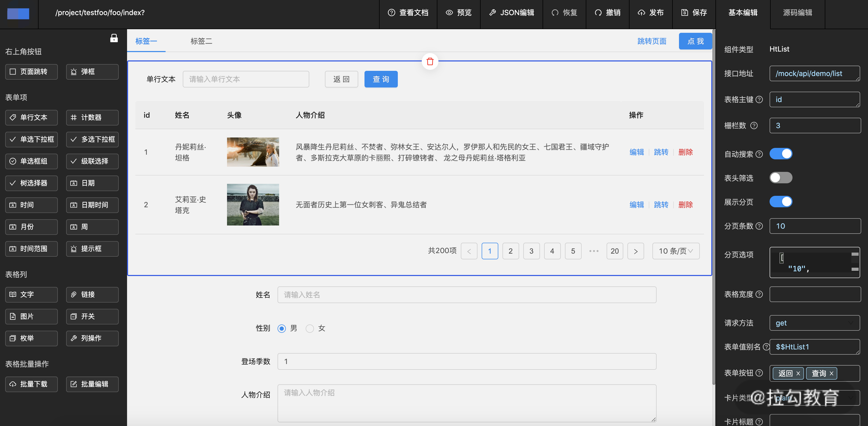Switch to 标签二 tab
The height and width of the screenshot is (426, 868).
[201, 41]
